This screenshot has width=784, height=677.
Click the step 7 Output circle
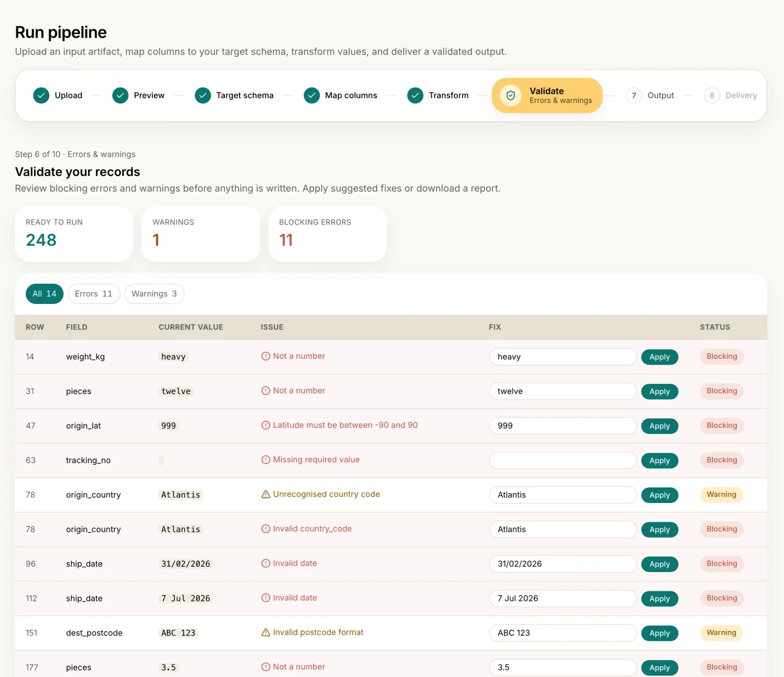[x=634, y=96]
